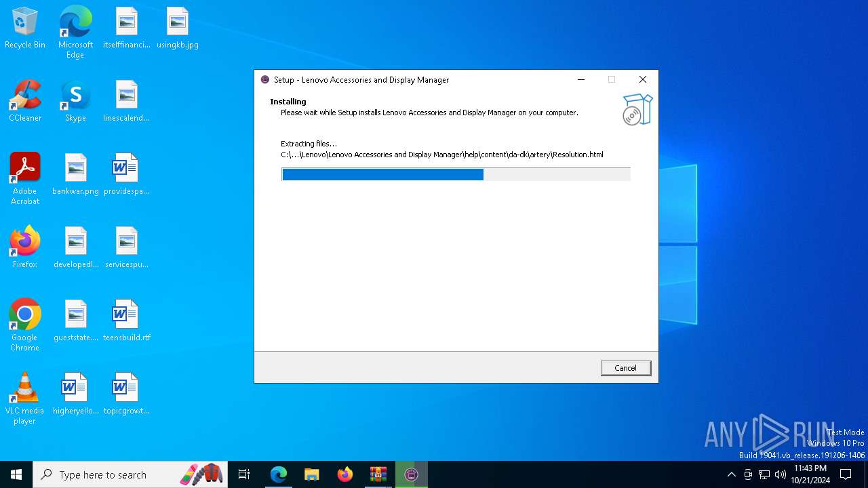This screenshot has height=488, width=868.
Task: Open the network tray icon
Action: (764, 474)
